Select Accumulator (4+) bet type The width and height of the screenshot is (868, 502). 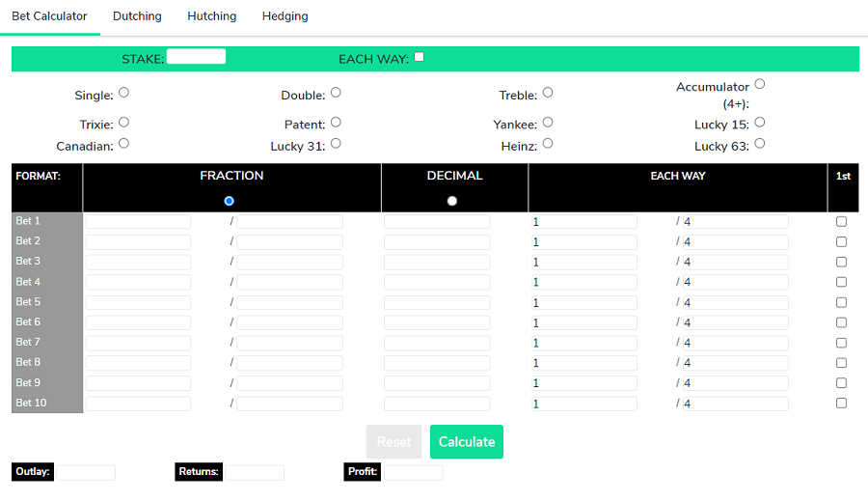pyautogui.click(x=760, y=84)
